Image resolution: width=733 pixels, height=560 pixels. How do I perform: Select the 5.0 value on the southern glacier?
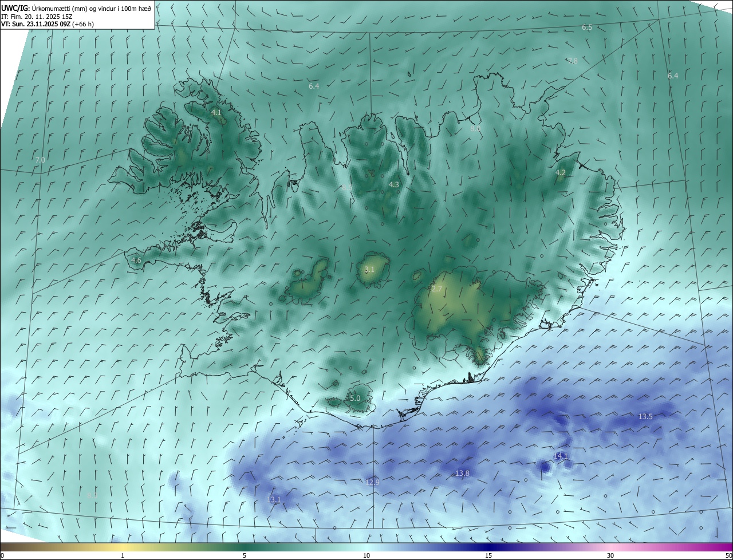355,398
